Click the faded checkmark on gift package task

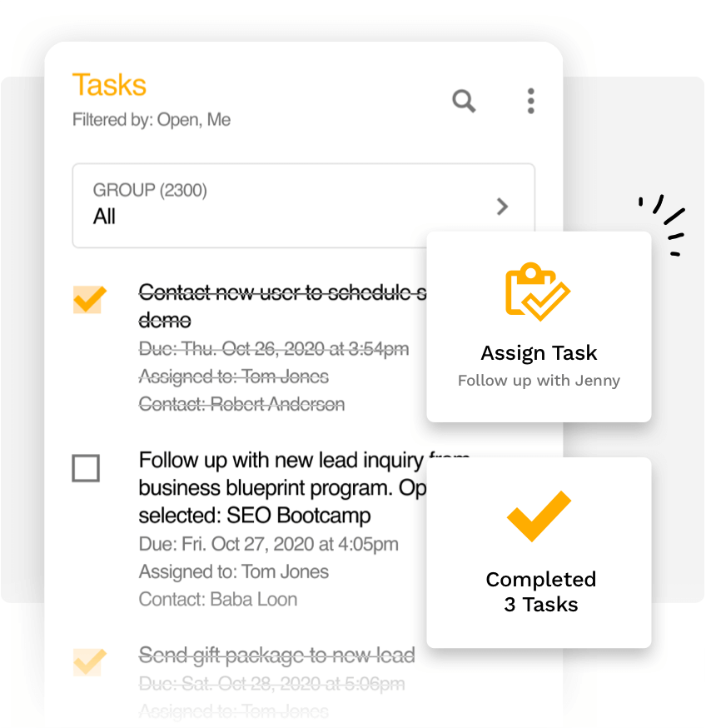(89, 661)
